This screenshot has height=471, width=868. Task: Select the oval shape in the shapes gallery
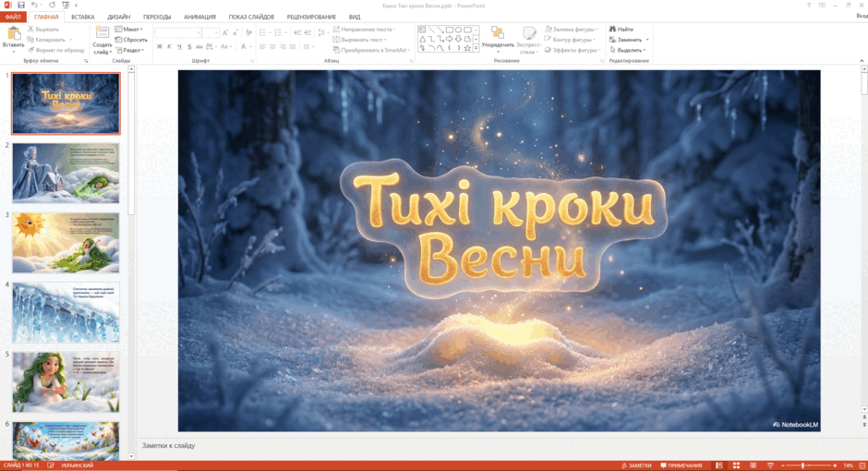459,30
